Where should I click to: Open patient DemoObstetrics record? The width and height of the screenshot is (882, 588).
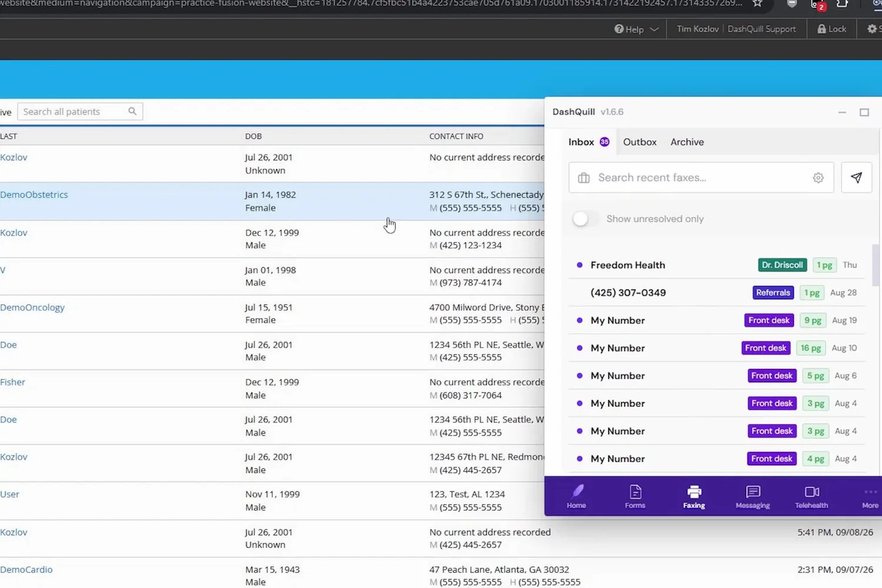click(34, 195)
